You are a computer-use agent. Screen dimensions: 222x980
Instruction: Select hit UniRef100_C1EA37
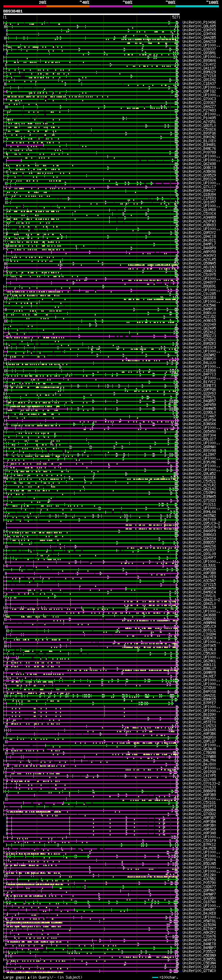[x=199, y=84]
